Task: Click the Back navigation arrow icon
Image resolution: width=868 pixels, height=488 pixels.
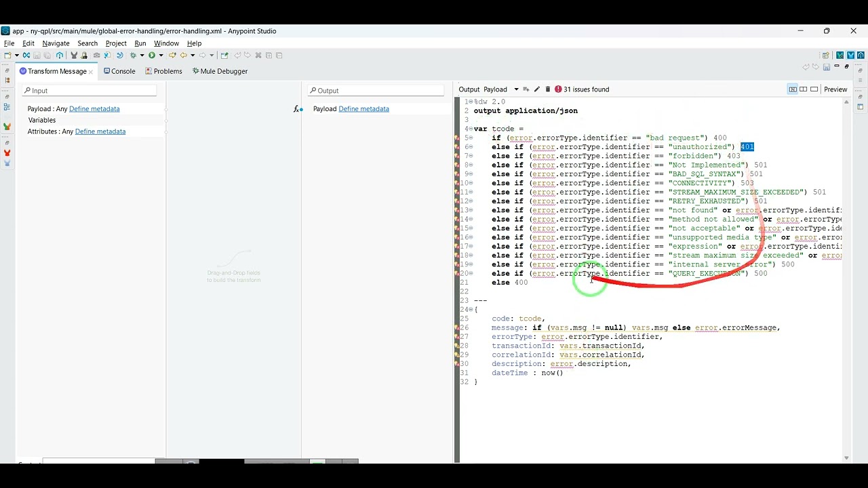Action: [x=184, y=56]
